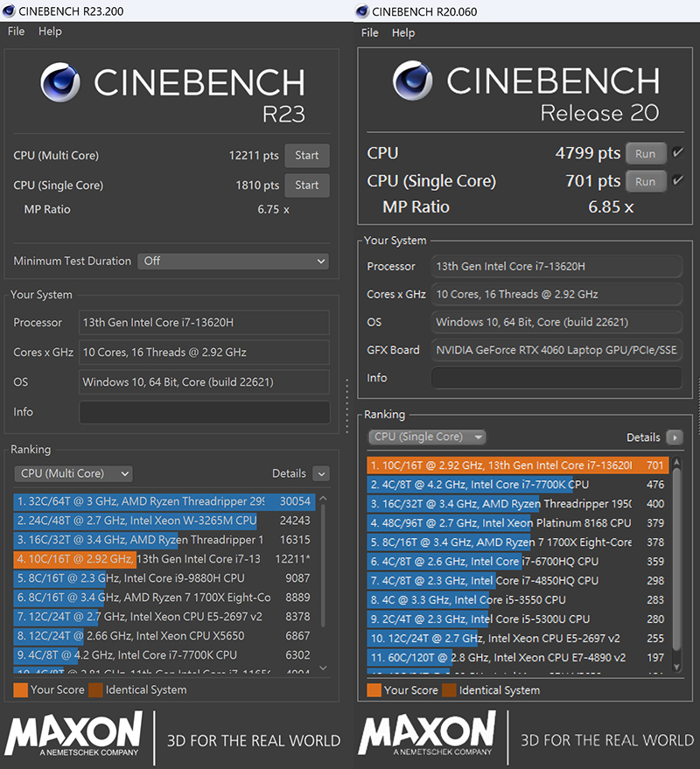Click the orange Your Score swatch in R20

click(x=374, y=690)
